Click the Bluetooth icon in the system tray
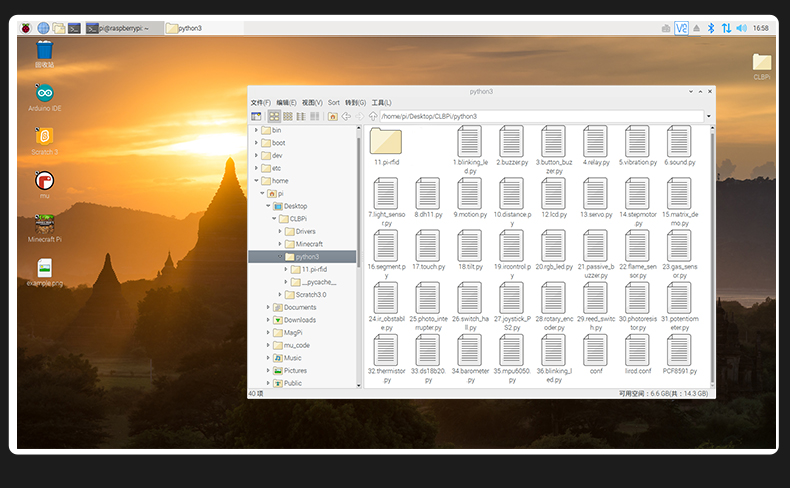This screenshot has height=488, width=790. [x=711, y=28]
